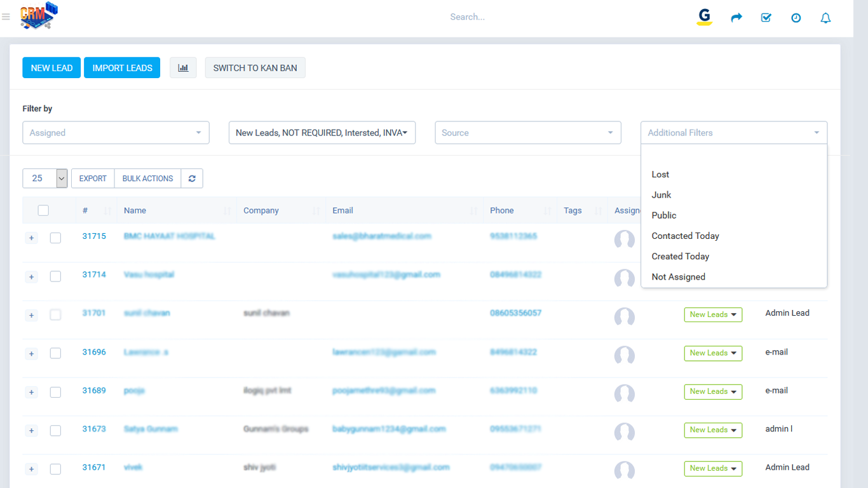Click the clock timer icon
This screenshot has width=868, height=488.
click(x=796, y=18)
